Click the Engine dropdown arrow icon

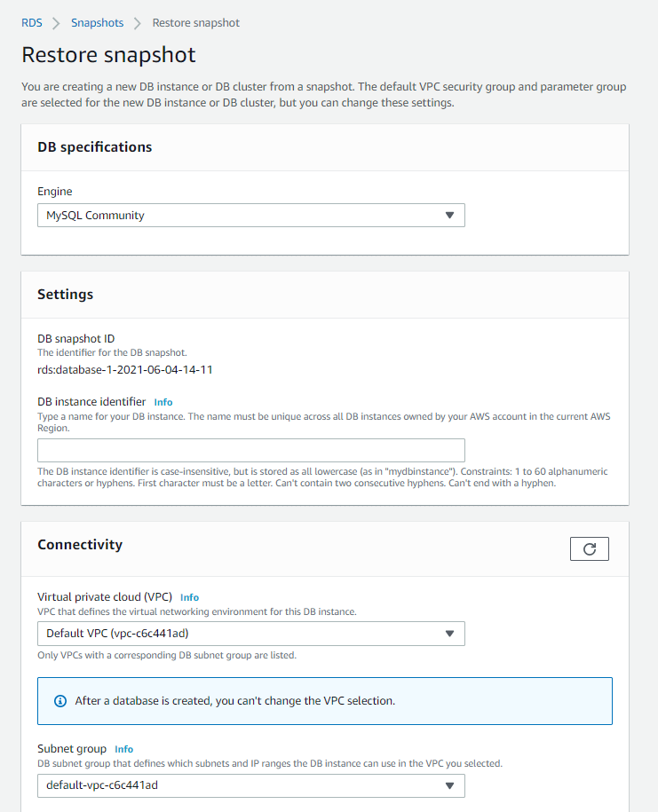tap(449, 216)
